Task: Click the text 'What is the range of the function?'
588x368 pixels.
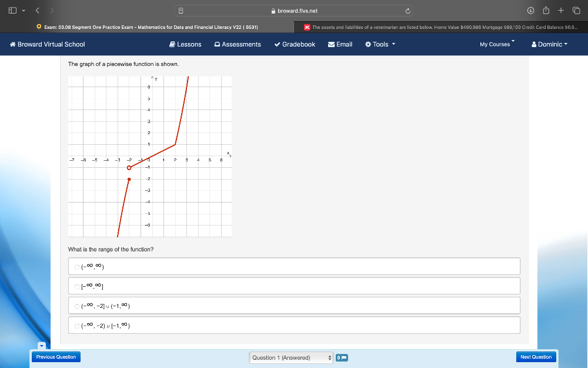Action: (x=111, y=249)
